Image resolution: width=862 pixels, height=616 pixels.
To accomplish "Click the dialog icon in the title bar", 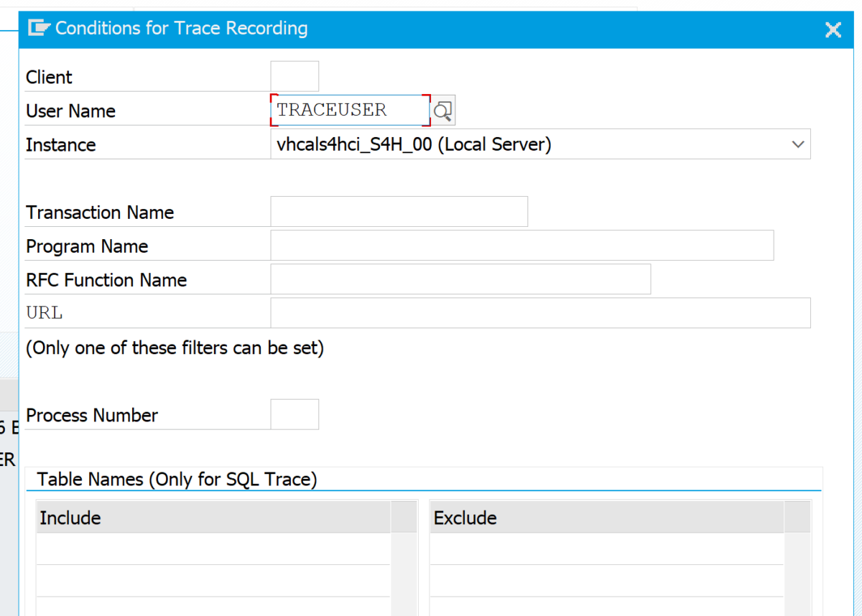I will pyautogui.click(x=40, y=27).
